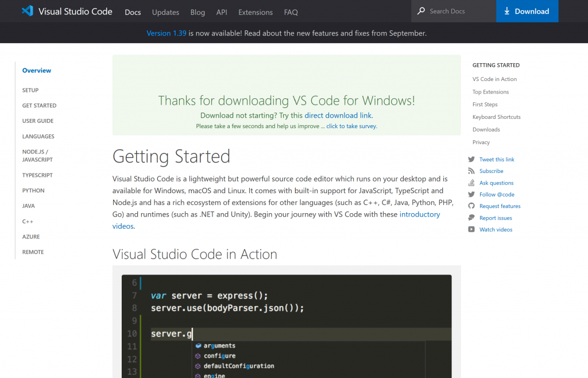Expand the AZURE sidebar section

point(31,237)
